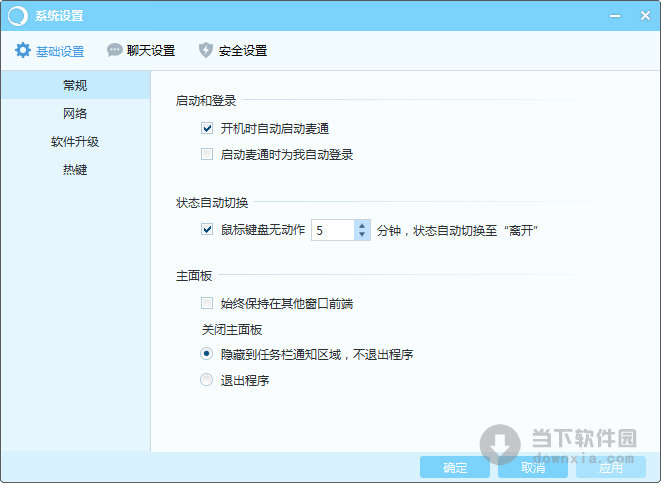Switch to the 聊天设置 tab
Screen dimensions: 661x483
(x=141, y=51)
